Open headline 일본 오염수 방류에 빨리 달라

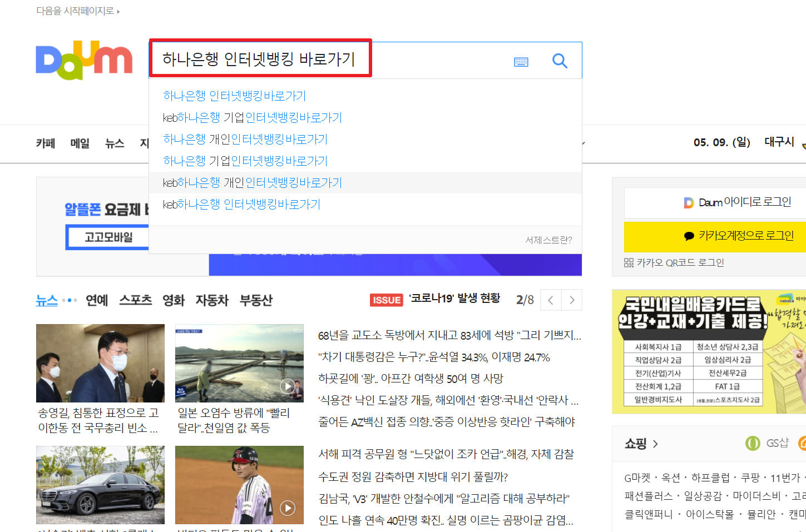coord(234,420)
